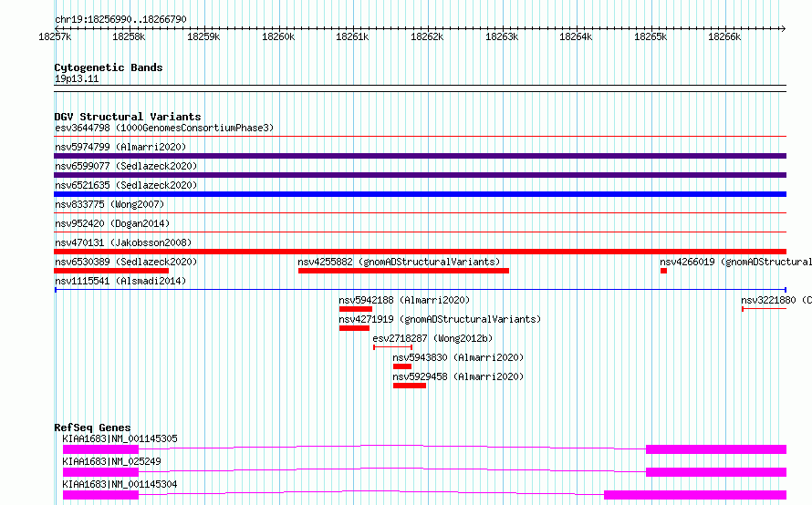Screen dimensions: 812x505
Task: Open nsv4266019 gnomADStructural label
Action: [x=735, y=262]
